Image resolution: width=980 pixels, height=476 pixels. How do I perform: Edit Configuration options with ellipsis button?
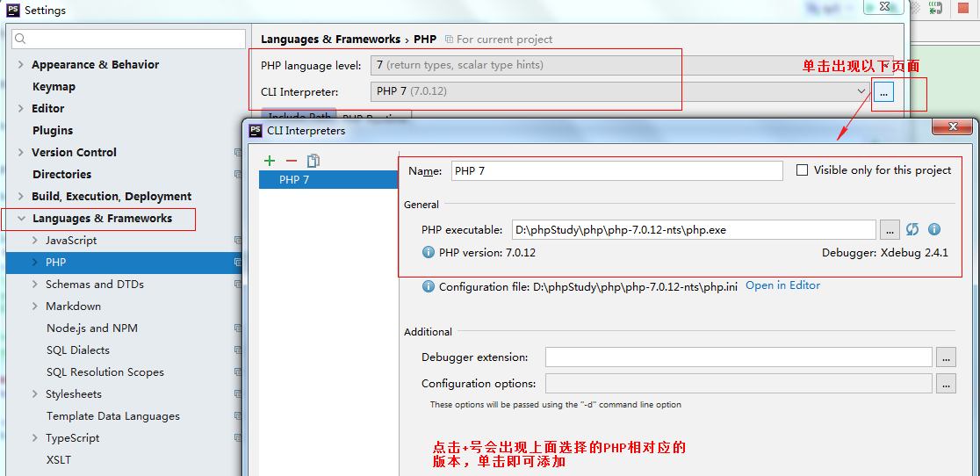pyautogui.click(x=947, y=383)
